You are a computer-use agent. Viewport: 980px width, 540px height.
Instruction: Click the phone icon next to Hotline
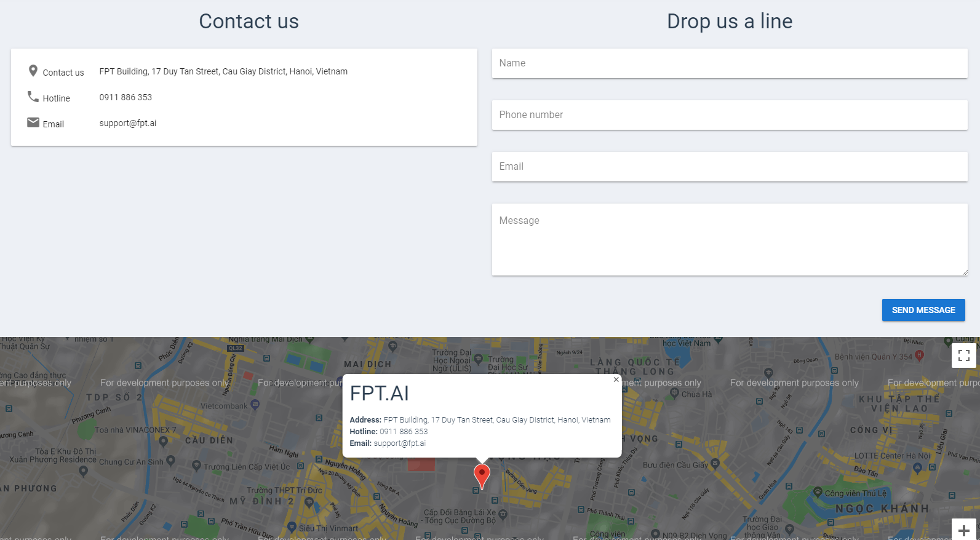point(33,97)
